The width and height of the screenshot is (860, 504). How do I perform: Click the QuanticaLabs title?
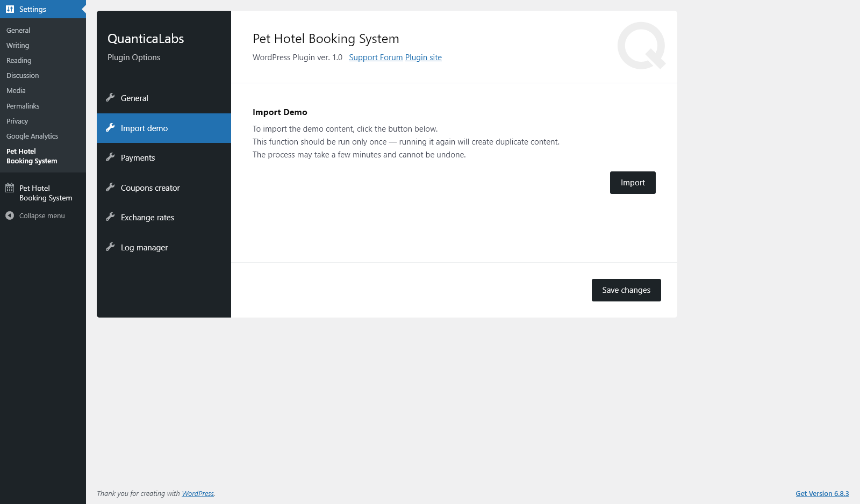coord(146,39)
